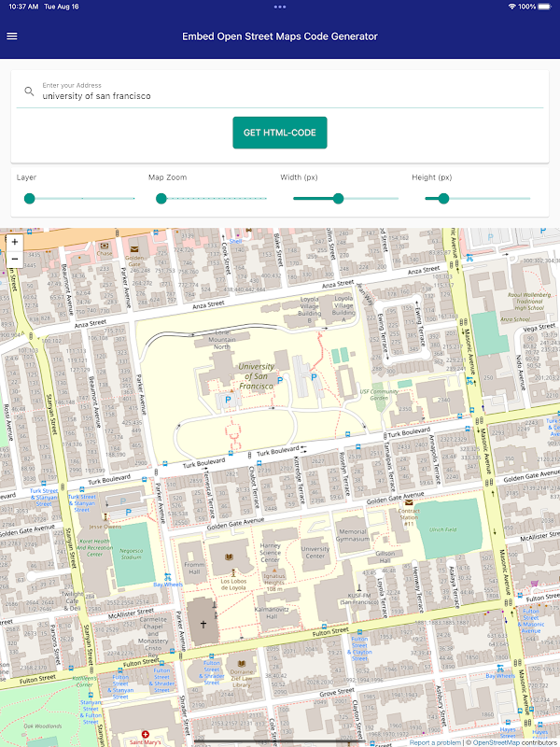Click the Golden Gate mail icon
The image size is (560, 747).
[134, 249]
